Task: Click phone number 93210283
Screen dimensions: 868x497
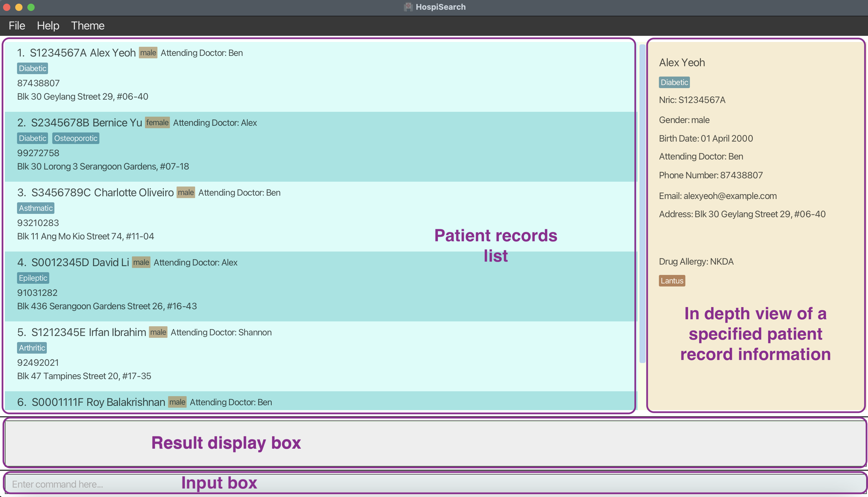Action: pyautogui.click(x=38, y=223)
